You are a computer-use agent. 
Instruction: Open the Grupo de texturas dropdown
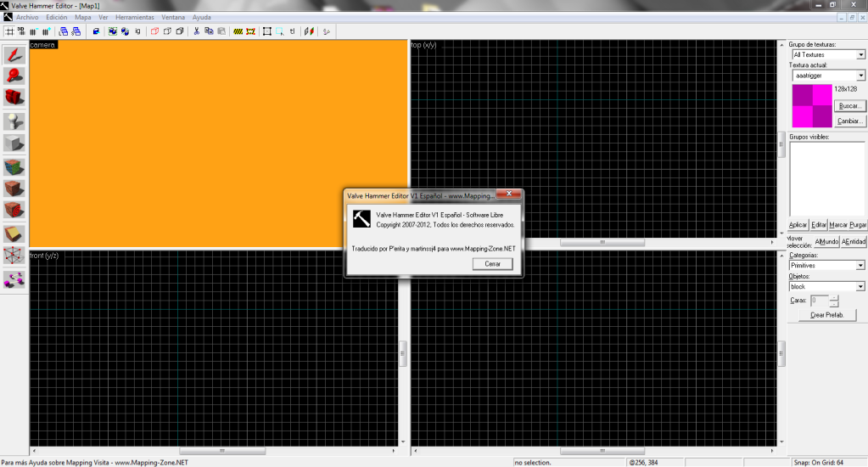click(828, 54)
